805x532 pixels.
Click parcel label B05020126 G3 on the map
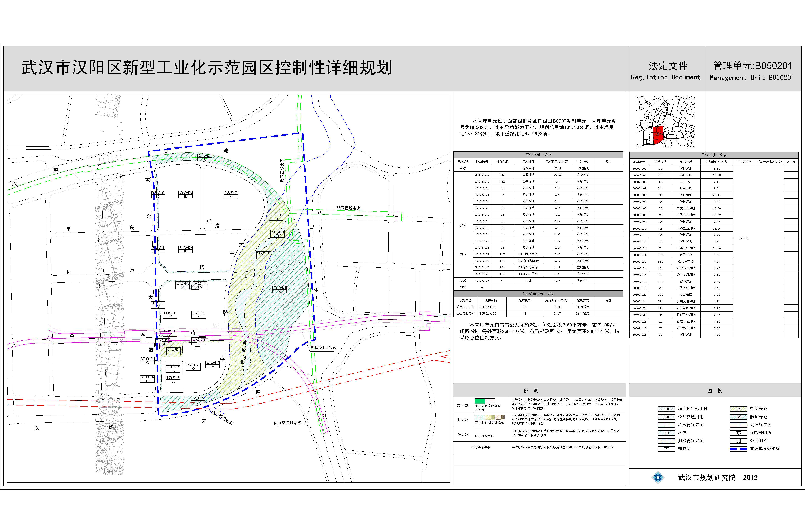click(147, 379)
